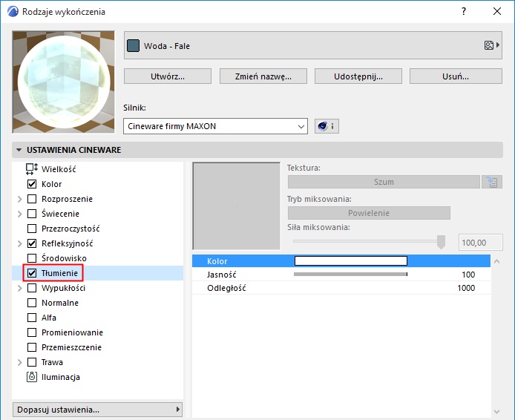Click the Woda - Fale color square icon
Image resolution: width=515 pixels, height=420 pixels.
133,46
